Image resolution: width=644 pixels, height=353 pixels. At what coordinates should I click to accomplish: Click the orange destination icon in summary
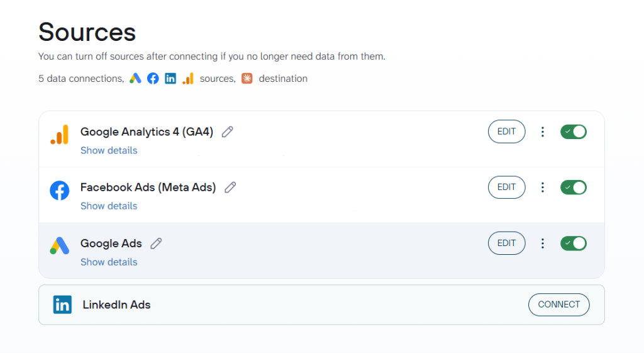click(247, 79)
